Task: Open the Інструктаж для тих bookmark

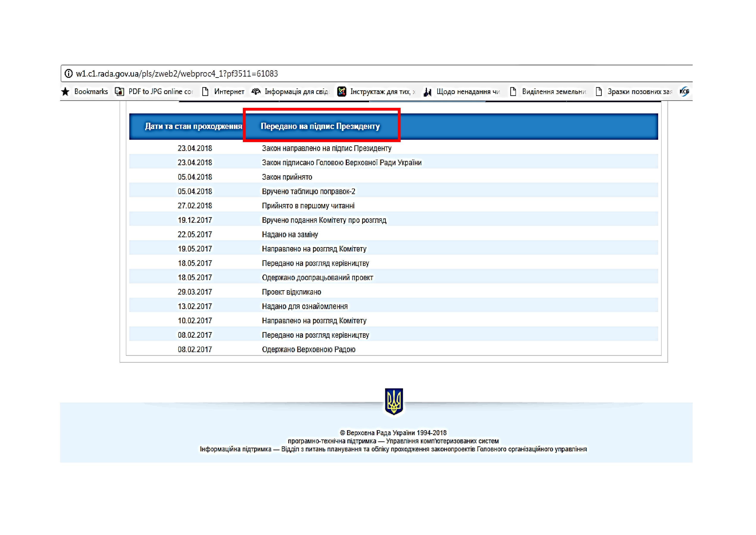Action: tap(383, 92)
